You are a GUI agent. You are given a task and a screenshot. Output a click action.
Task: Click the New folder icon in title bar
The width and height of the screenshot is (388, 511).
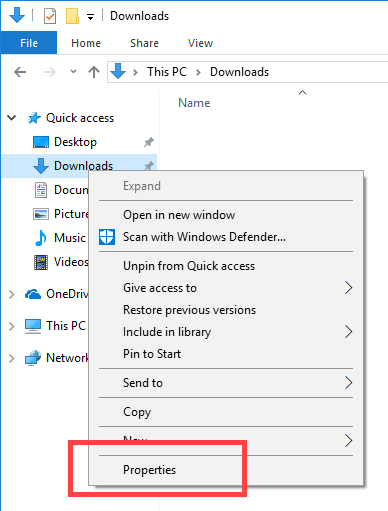tap(72, 16)
